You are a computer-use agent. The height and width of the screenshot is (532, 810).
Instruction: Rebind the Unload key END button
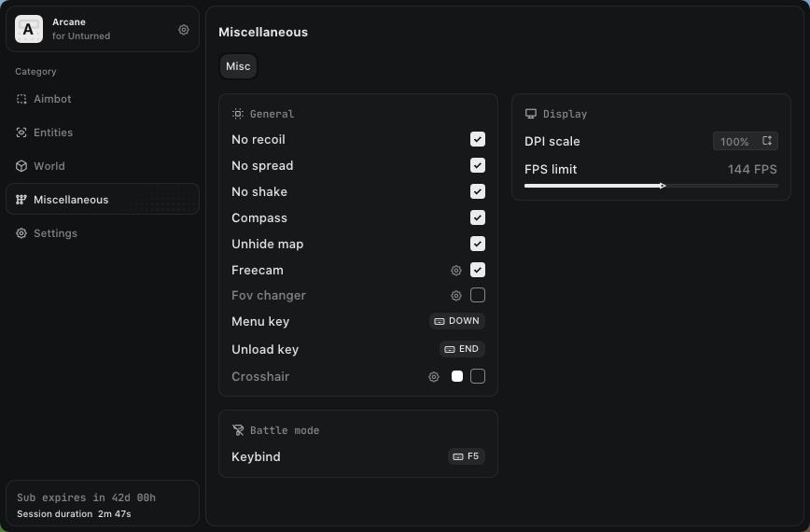(x=462, y=349)
